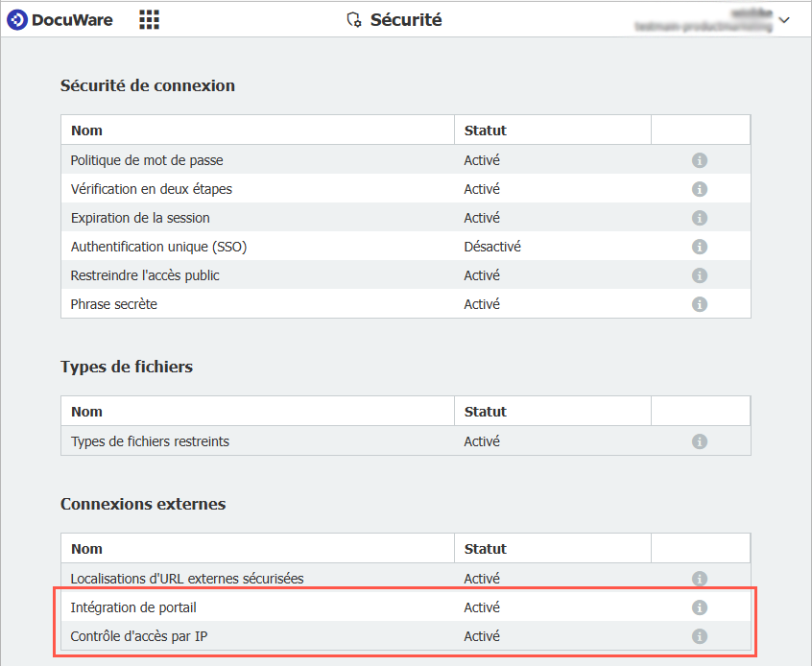Open info for Intégration de portail
Viewport: 812px width, 666px height.
click(x=700, y=607)
